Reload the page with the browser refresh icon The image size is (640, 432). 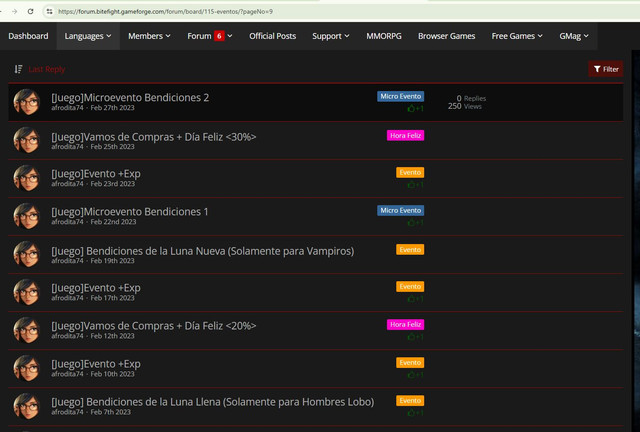(x=30, y=11)
